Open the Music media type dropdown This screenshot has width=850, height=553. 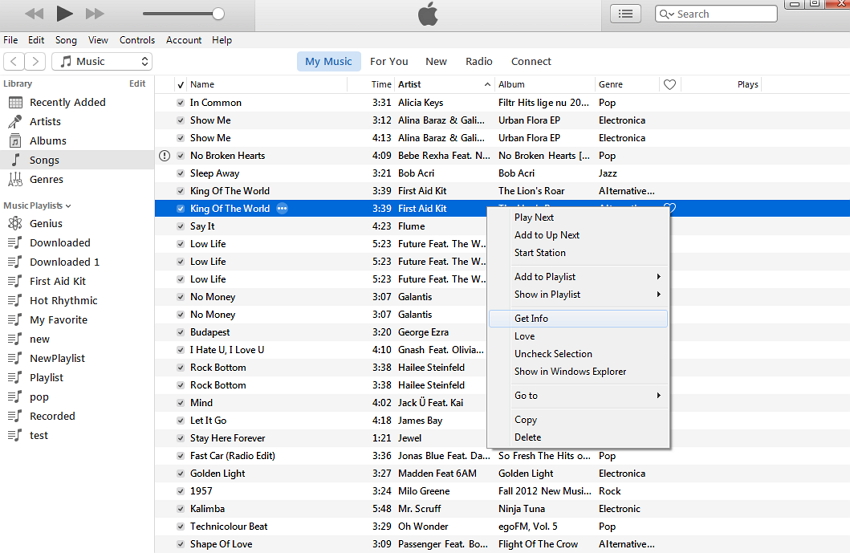pos(101,61)
